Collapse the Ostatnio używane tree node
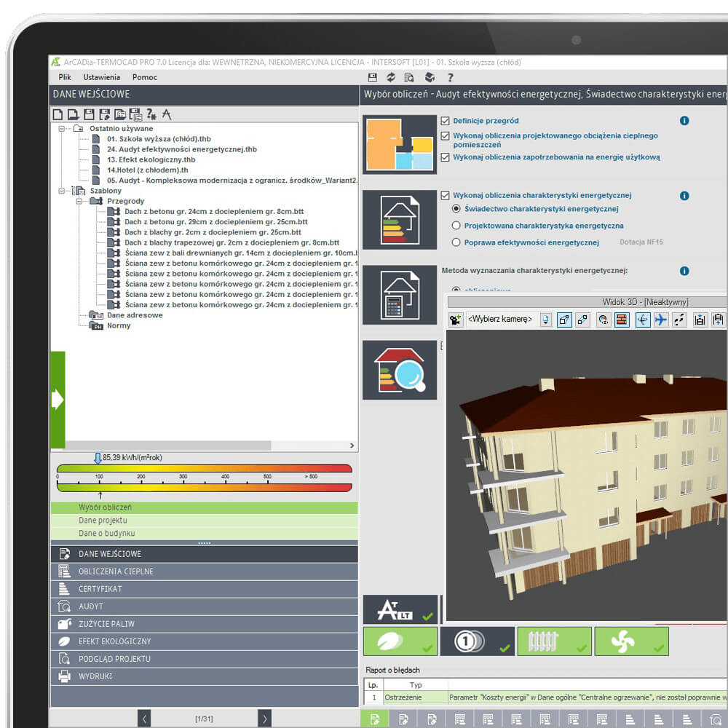The width and height of the screenshot is (728, 728). pos(62,129)
